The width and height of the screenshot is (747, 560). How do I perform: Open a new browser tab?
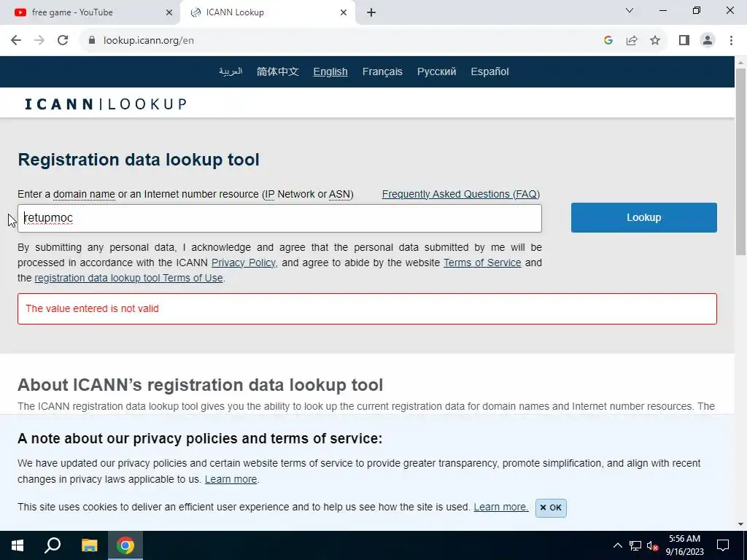coord(371,13)
